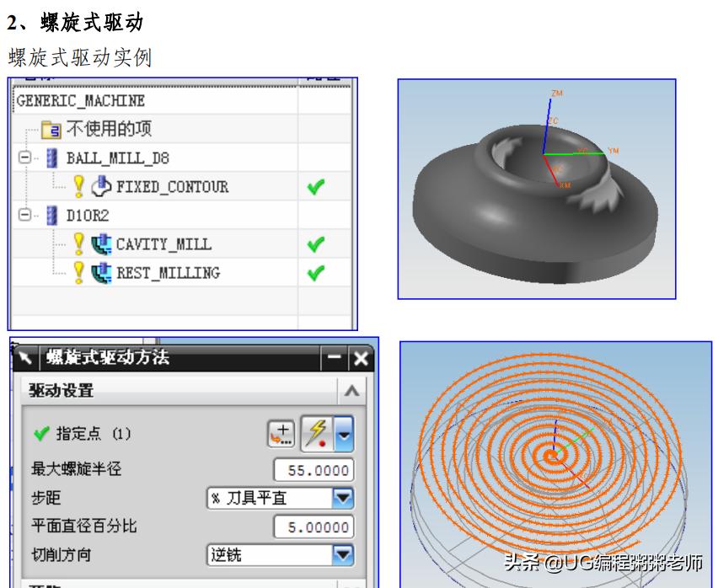Select the BALL_MILL_D8 tool icon

(x=52, y=158)
